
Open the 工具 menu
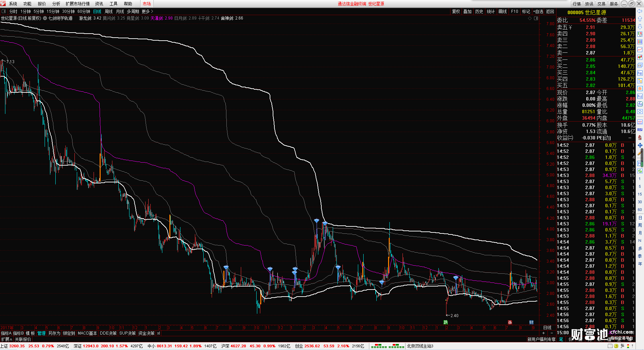pos(114,4)
